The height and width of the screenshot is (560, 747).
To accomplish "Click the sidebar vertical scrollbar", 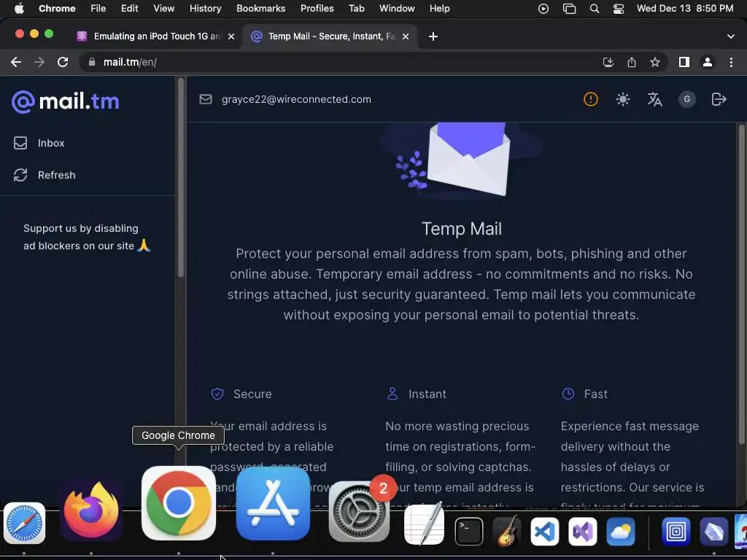I will 181,177.
